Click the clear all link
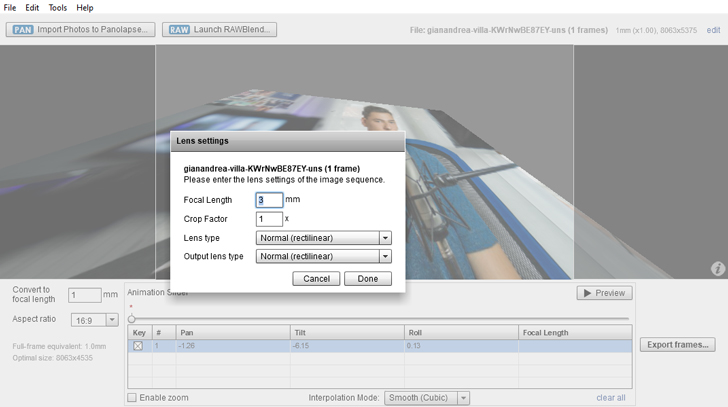 tap(610, 398)
